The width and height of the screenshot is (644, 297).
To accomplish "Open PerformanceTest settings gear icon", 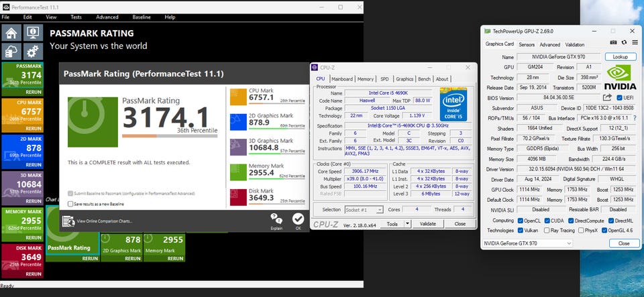I will point(33,51).
